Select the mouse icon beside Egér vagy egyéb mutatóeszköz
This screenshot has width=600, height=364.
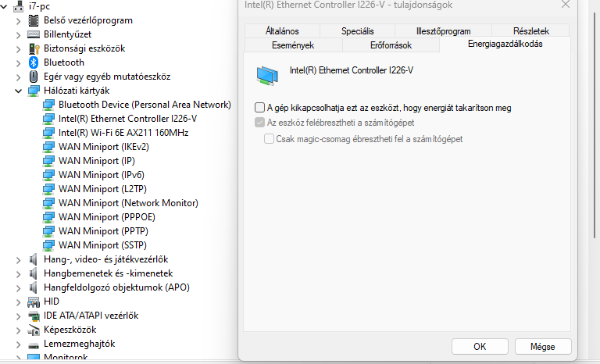(x=34, y=77)
